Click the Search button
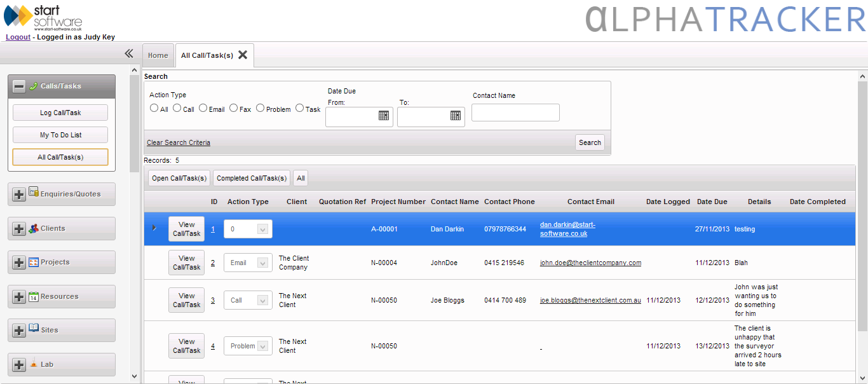 (x=590, y=142)
